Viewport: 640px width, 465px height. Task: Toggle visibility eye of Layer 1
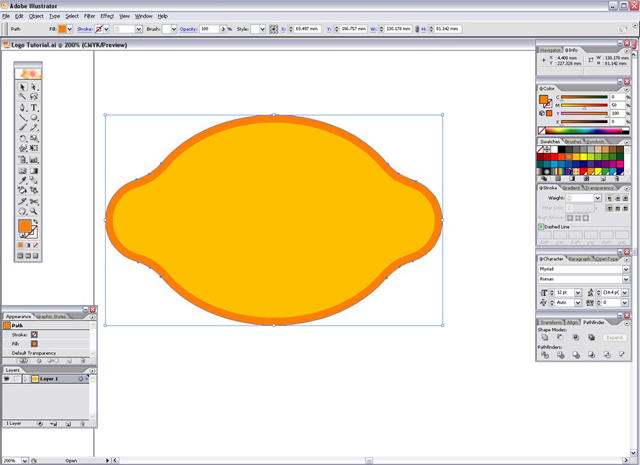(x=7, y=379)
